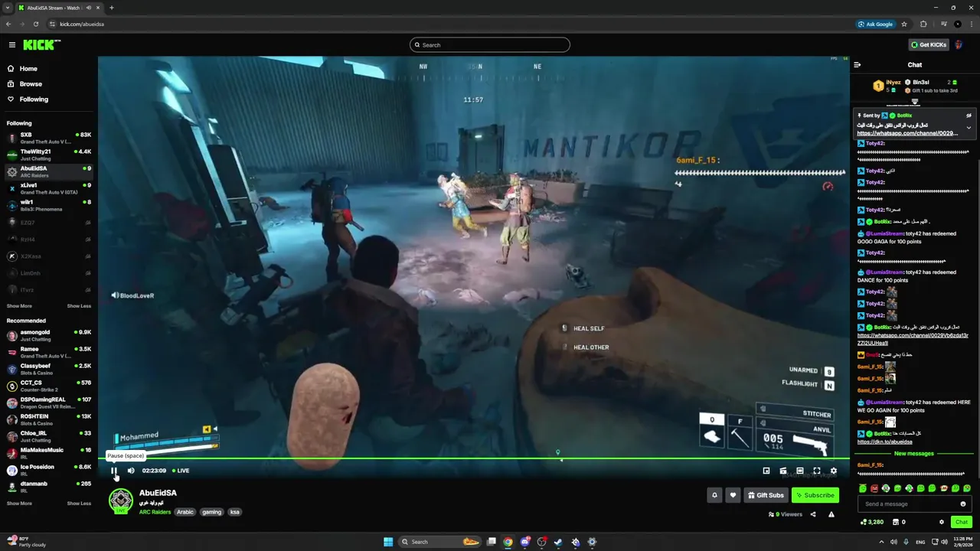Share the stream using the share icon
980x551 pixels.
(813, 514)
